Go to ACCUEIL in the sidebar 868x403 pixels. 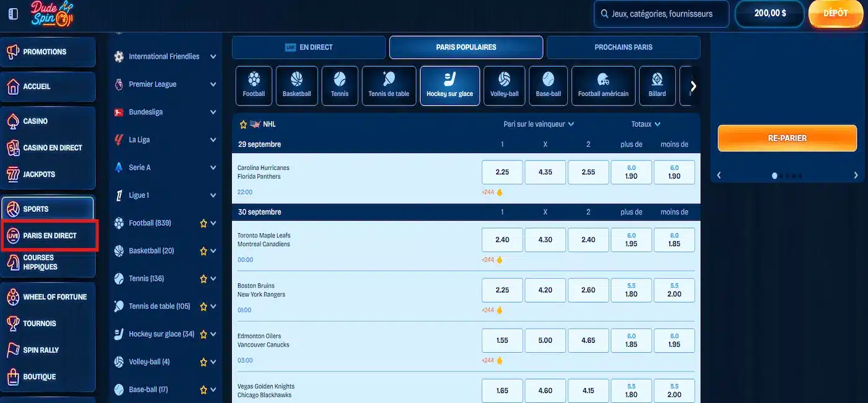point(48,87)
